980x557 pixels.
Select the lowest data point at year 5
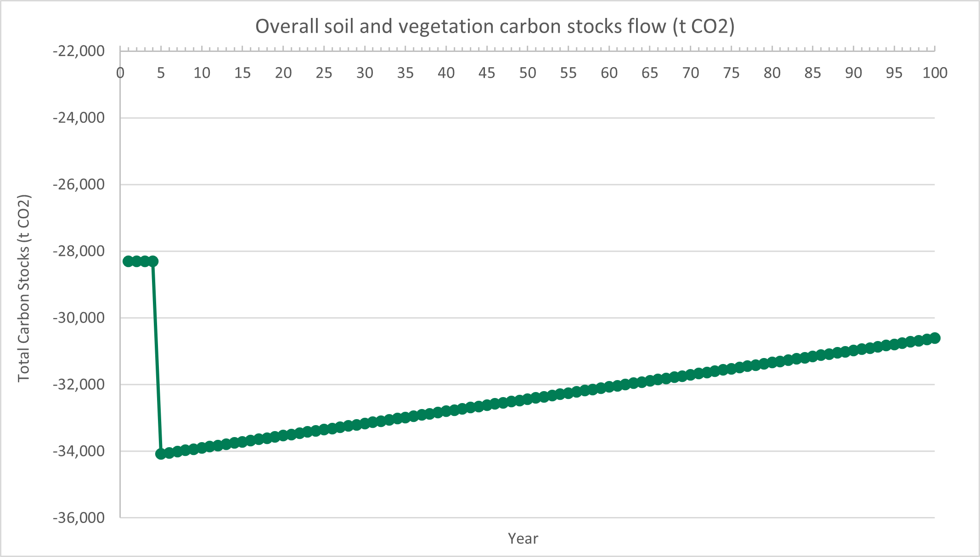tap(161, 454)
